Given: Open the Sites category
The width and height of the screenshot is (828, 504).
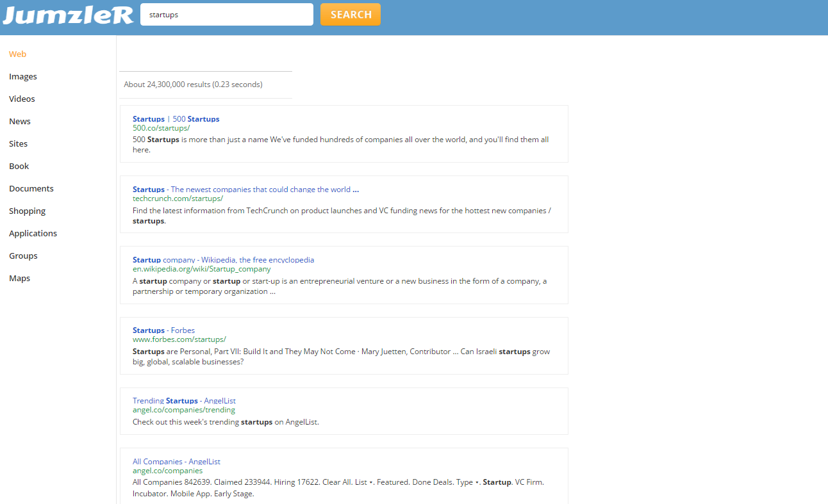Looking at the screenshot, I should pyautogui.click(x=18, y=144).
